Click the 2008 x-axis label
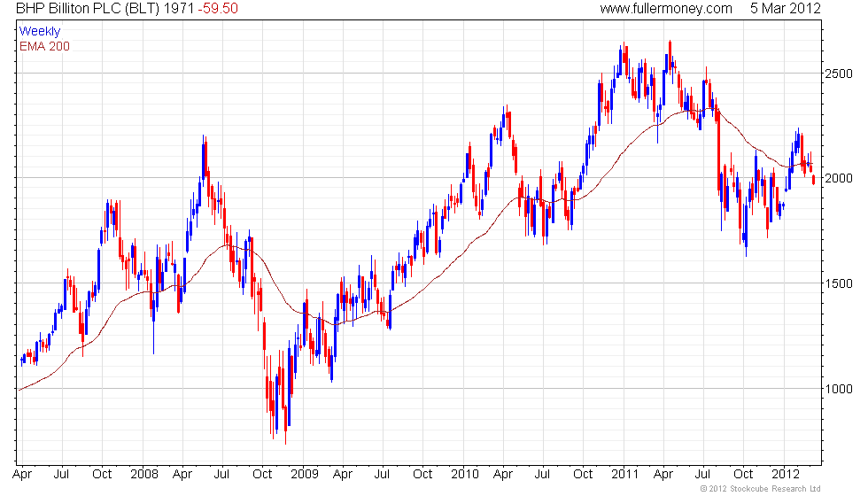The image size is (868, 496). pyautogui.click(x=143, y=475)
